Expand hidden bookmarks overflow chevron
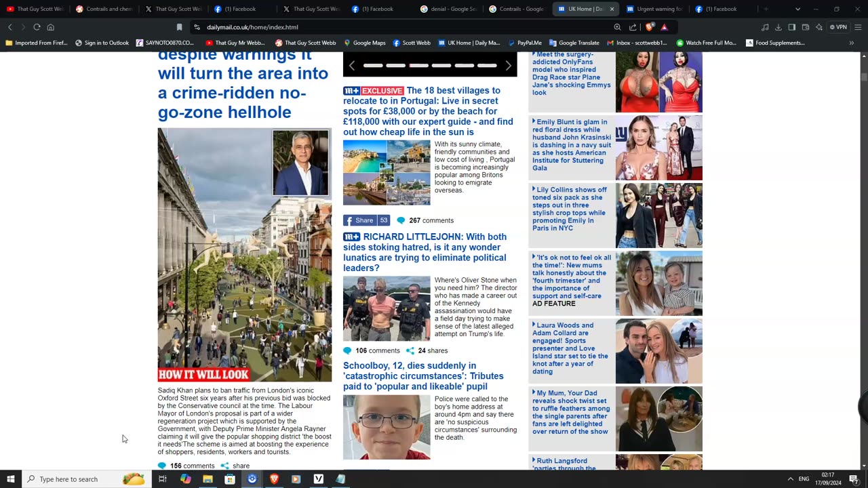The image size is (868, 488). click(x=851, y=43)
